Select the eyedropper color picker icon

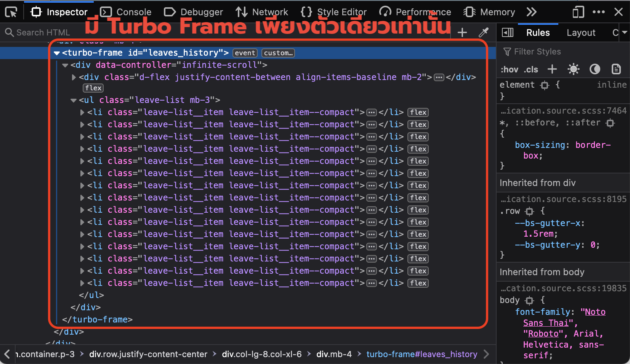pos(484,32)
